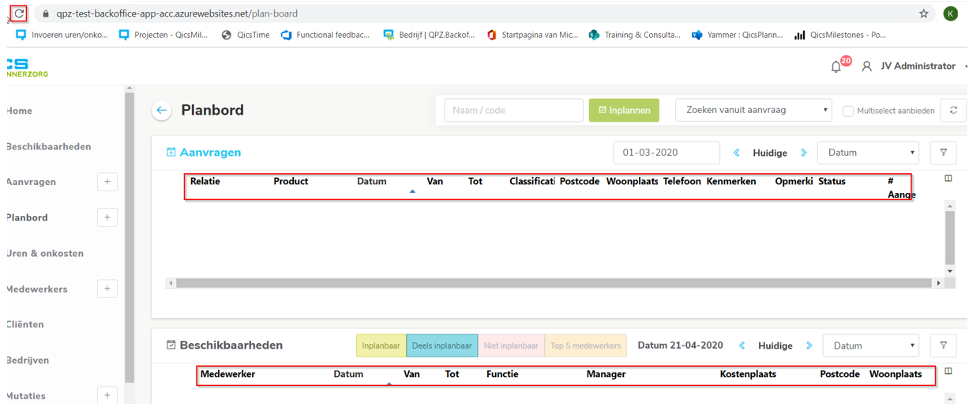
Task: Open Bedrijven in the sidebar
Action: [28, 360]
